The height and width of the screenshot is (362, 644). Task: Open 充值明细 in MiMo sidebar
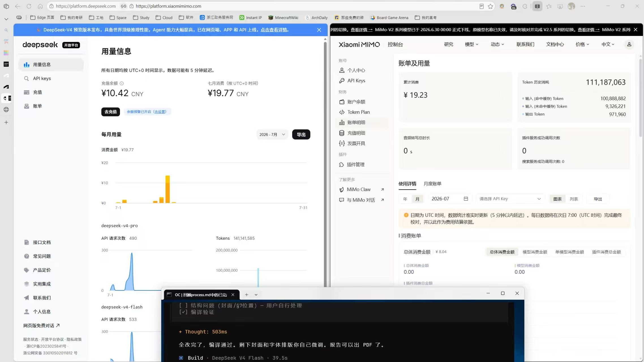click(362, 133)
